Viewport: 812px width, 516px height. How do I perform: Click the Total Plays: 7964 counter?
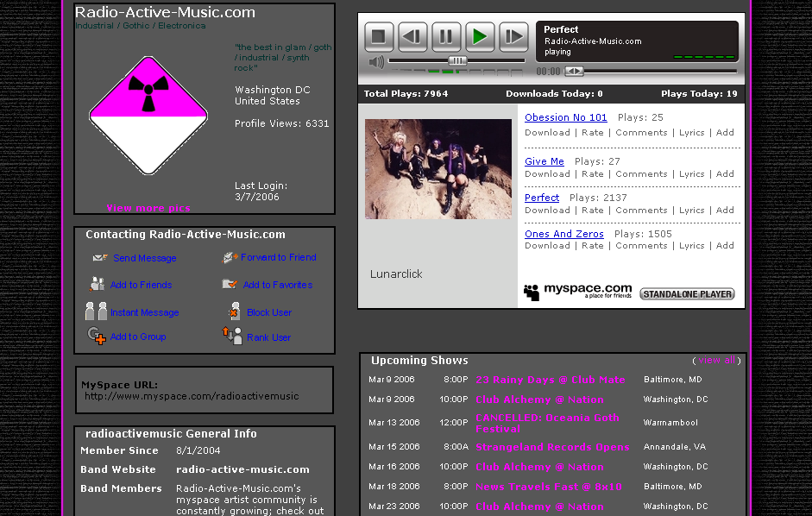point(406,94)
